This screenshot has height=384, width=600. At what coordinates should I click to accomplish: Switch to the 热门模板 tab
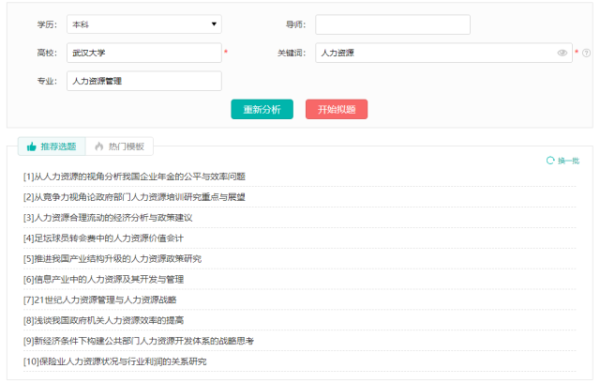pyautogui.click(x=119, y=146)
